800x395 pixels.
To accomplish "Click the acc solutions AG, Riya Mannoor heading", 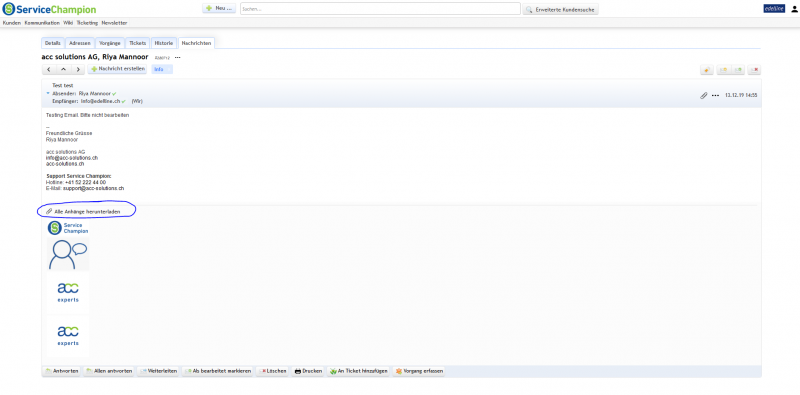I will [x=95, y=57].
